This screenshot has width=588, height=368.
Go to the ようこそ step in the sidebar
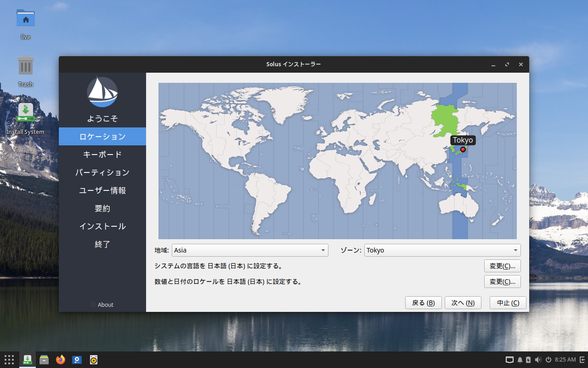pos(102,119)
